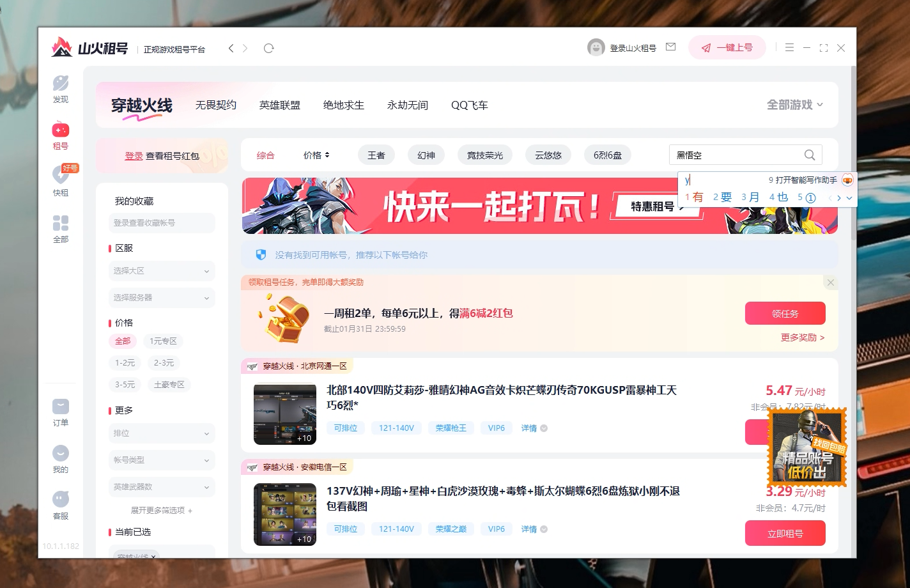Toggle the 6烈6盘 filter chip
910x588 pixels.
tap(608, 155)
